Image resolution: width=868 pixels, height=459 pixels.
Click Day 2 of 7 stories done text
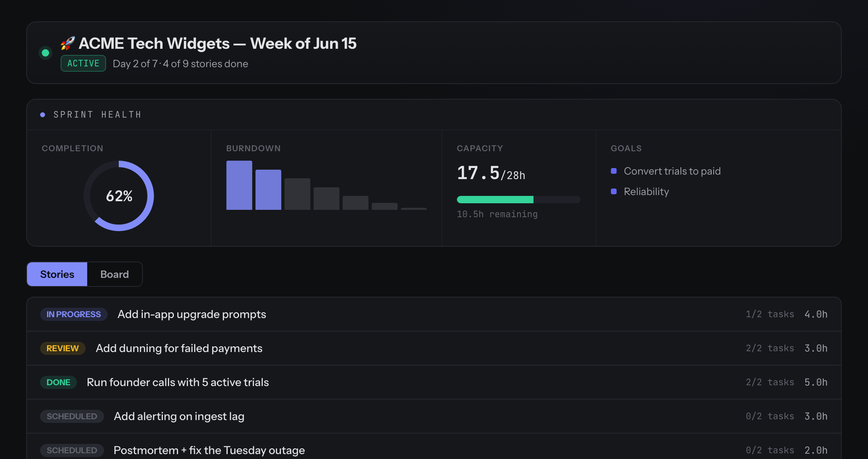(x=180, y=64)
